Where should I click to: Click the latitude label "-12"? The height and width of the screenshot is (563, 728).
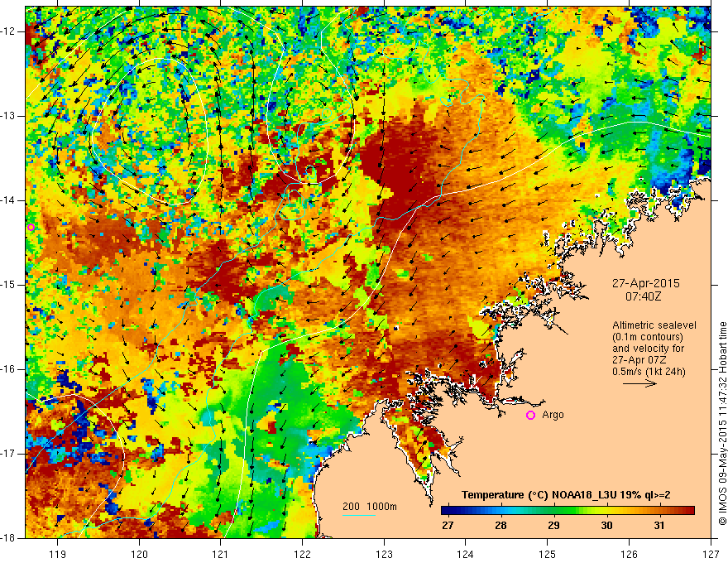[x=8, y=31]
